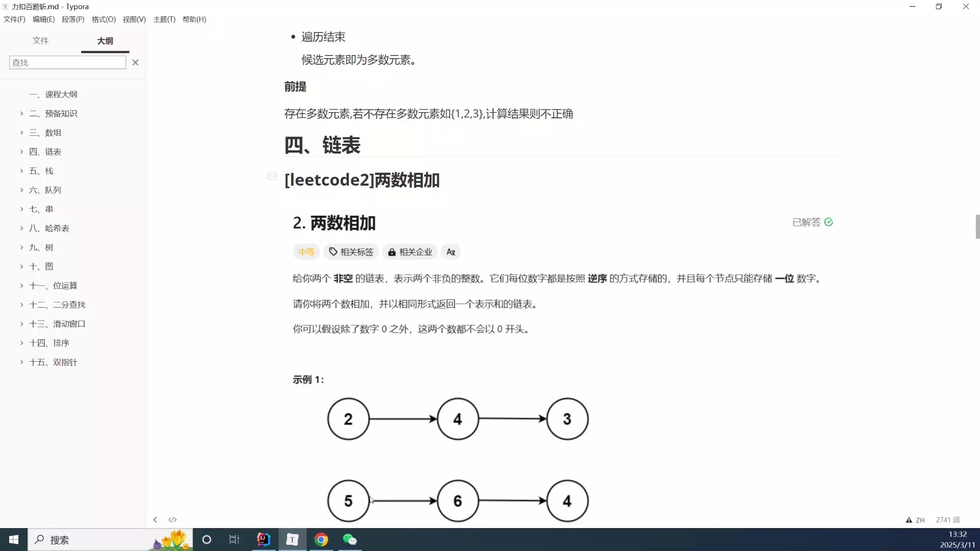Click the 相关标签 tag icon
The width and height of the screenshot is (980, 551).
coord(333,252)
